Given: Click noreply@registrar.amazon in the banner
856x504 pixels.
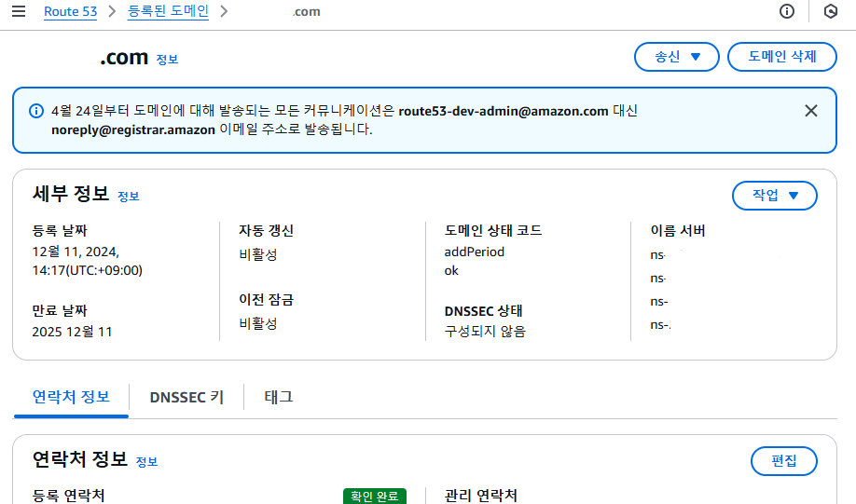Looking at the screenshot, I should (x=133, y=129).
